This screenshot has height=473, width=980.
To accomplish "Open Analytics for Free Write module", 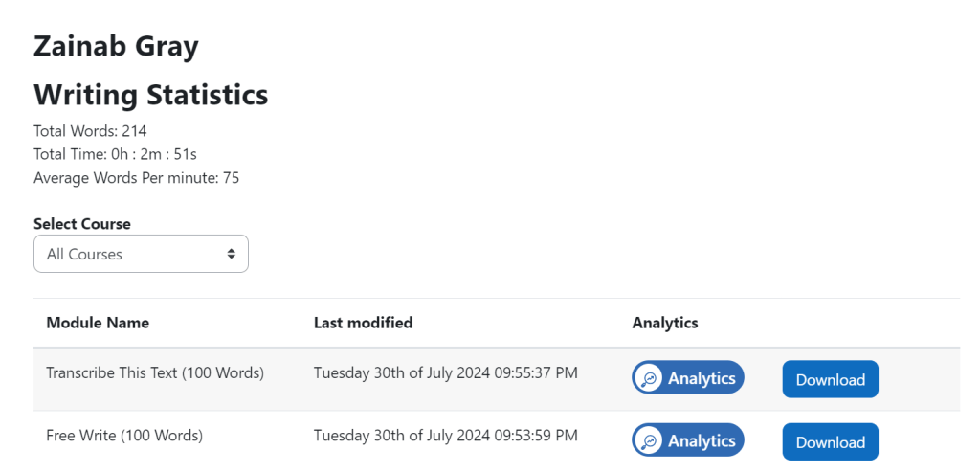I will click(701, 441).
